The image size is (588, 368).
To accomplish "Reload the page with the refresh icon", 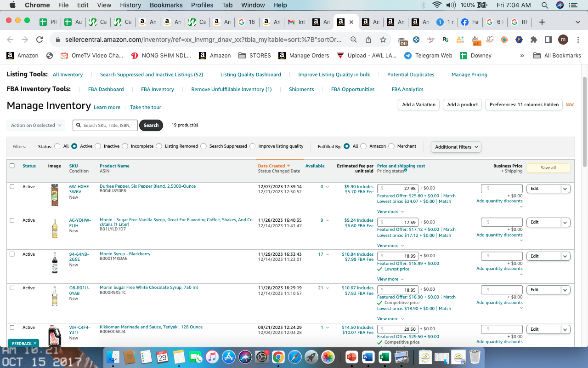I will pos(40,40).
